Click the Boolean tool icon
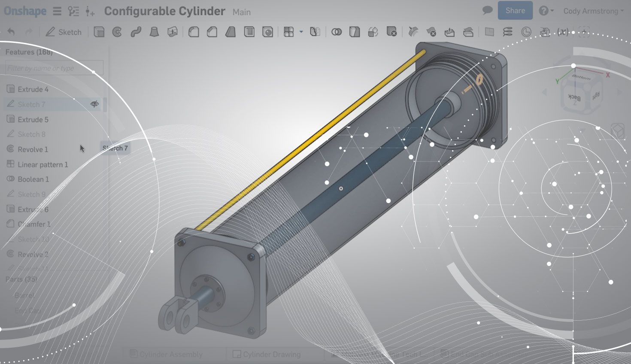 point(337,32)
